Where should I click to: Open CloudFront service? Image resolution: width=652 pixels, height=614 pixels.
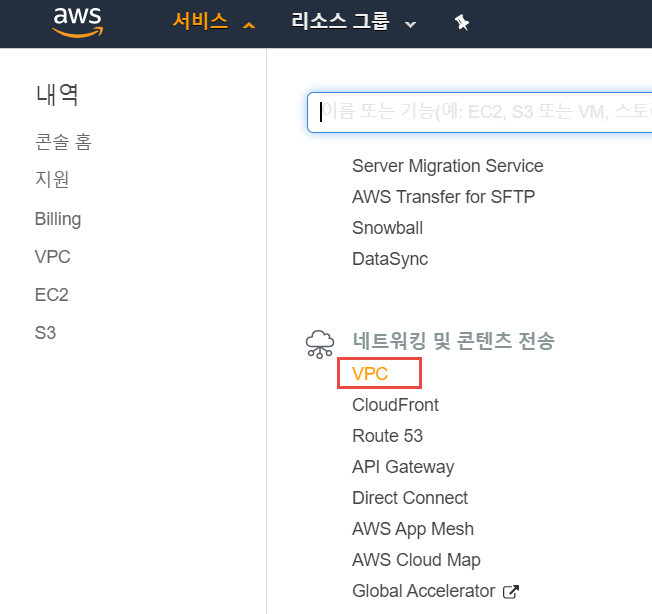(x=395, y=405)
